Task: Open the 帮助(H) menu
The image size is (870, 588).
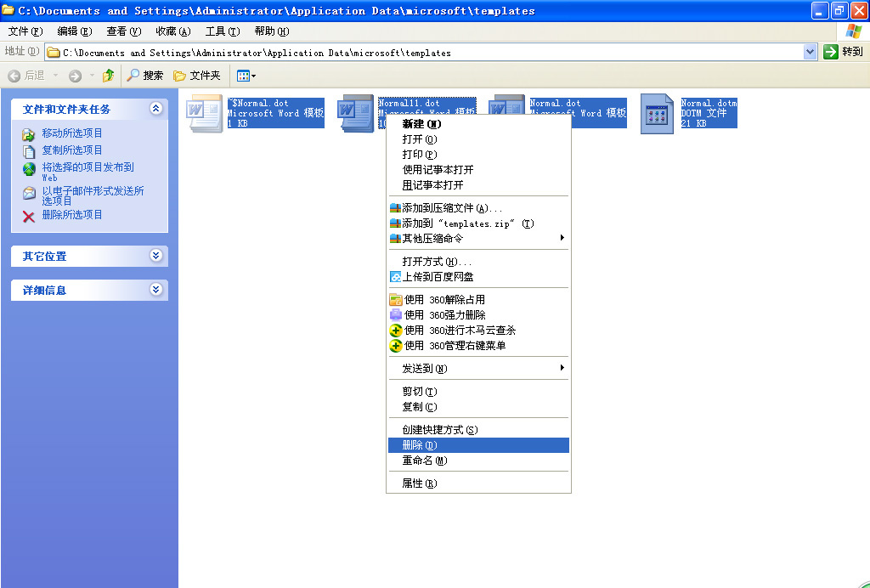Action: point(272,31)
